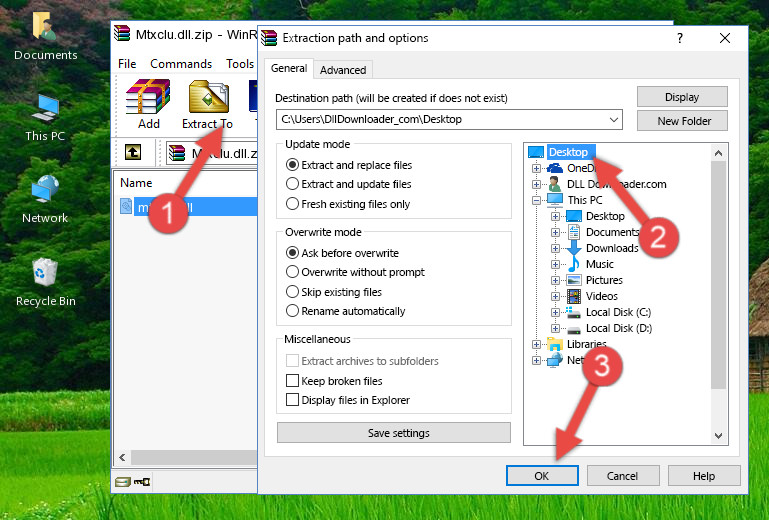
Task: Select Downloads folder in tree
Action: click(612, 248)
